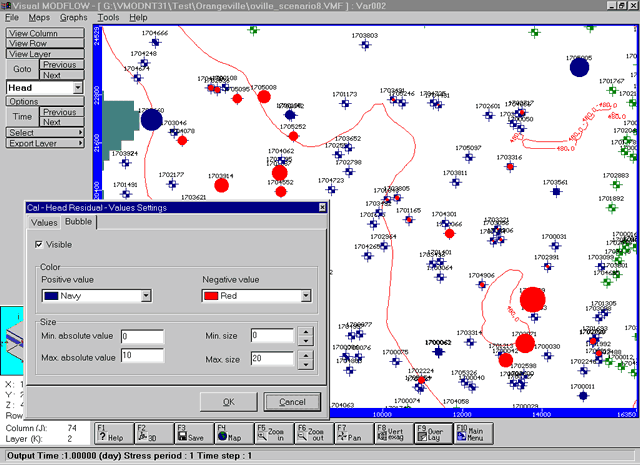Viewport: 640px width, 465px height.
Task: Close the Cal - Head Residual dialog
Action: [x=322, y=207]
